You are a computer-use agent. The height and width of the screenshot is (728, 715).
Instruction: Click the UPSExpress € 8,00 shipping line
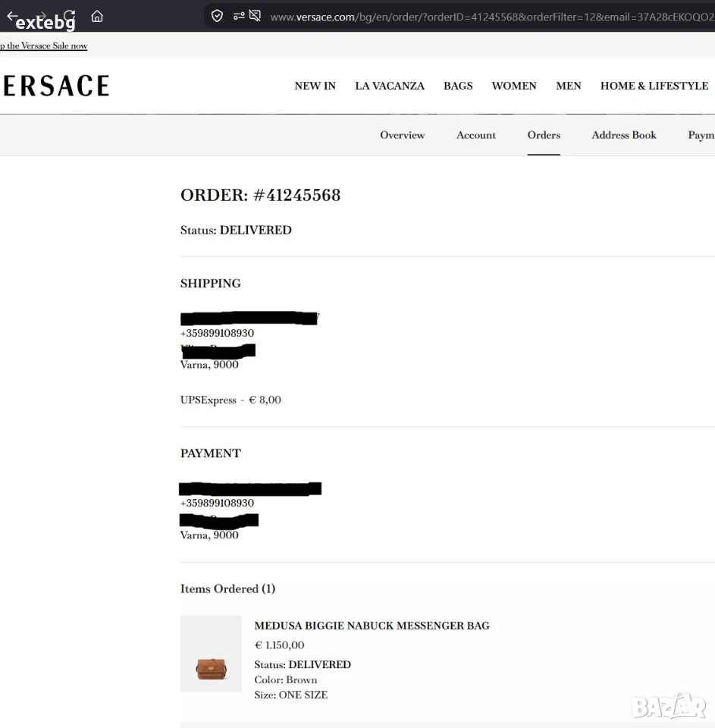point(230,400)
